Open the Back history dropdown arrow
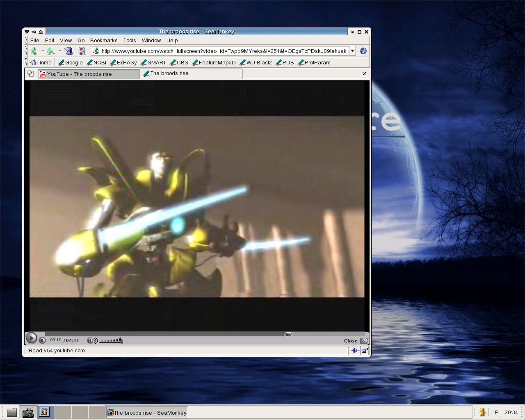Image resolution: width=525 pixels, height=420 pixels. (43, 51)
